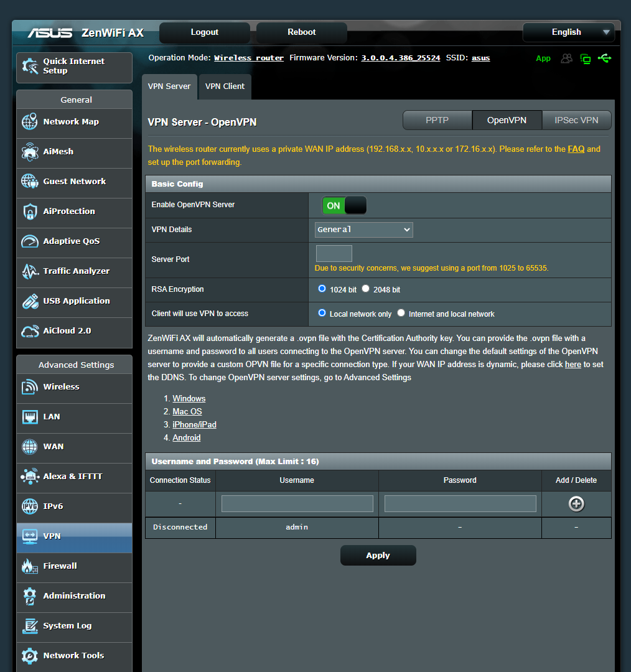Click the ASUS logo

tap(50, 33)
